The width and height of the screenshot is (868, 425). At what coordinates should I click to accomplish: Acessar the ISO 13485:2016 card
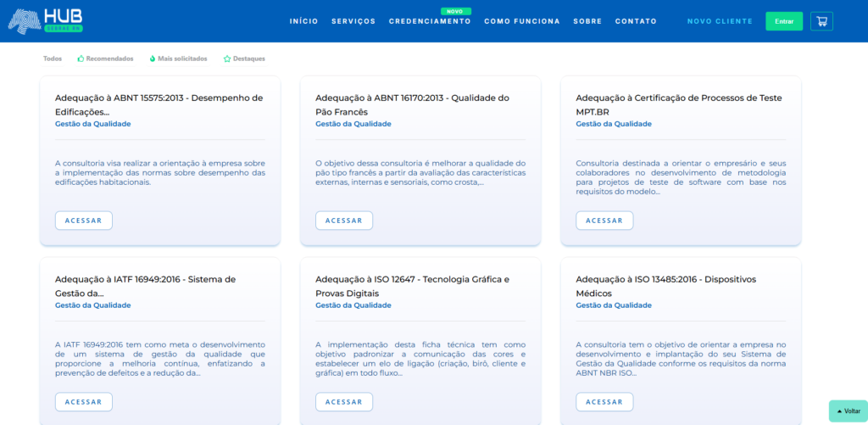pos(604,402)
